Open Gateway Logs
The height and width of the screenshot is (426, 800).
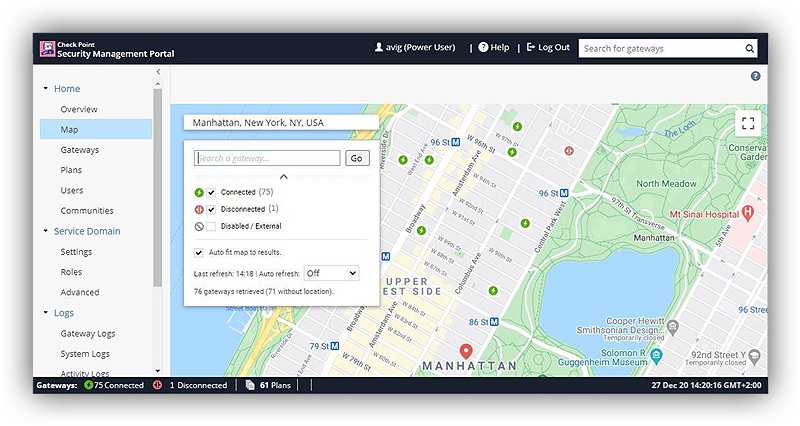(x=88, y=334)
